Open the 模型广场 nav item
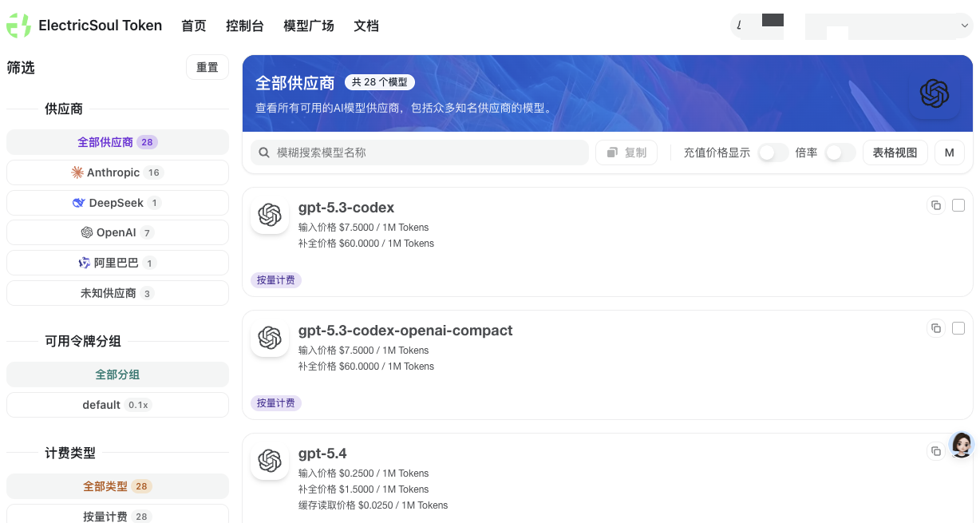The image size is (980, 523). [x=309, y=26]
